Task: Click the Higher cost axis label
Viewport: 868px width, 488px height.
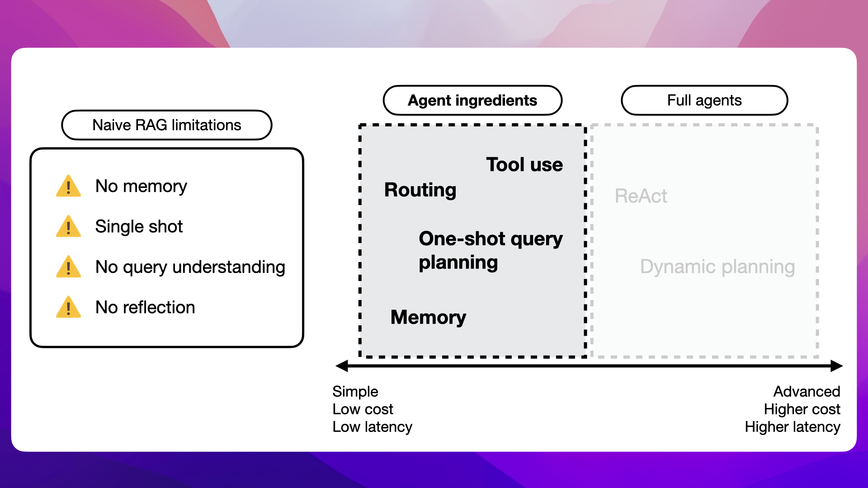Action: point(802,409)
